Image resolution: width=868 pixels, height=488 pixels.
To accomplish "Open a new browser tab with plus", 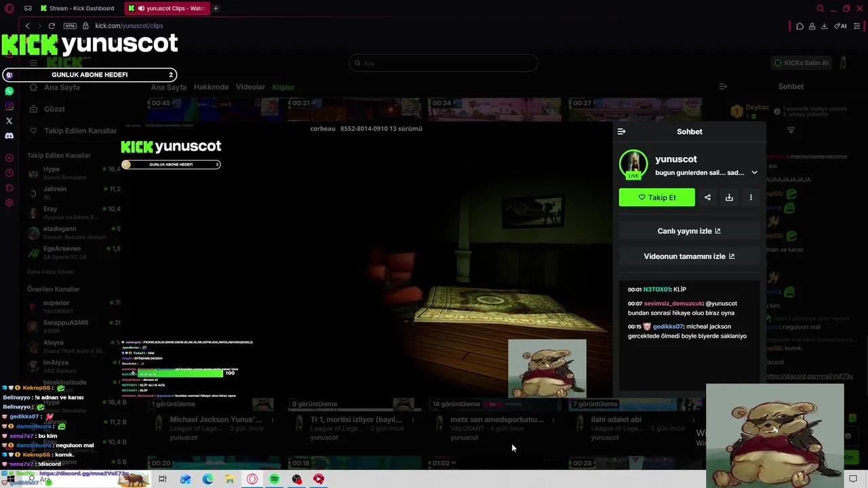I will pyautogui.click(x=216, y=8).
